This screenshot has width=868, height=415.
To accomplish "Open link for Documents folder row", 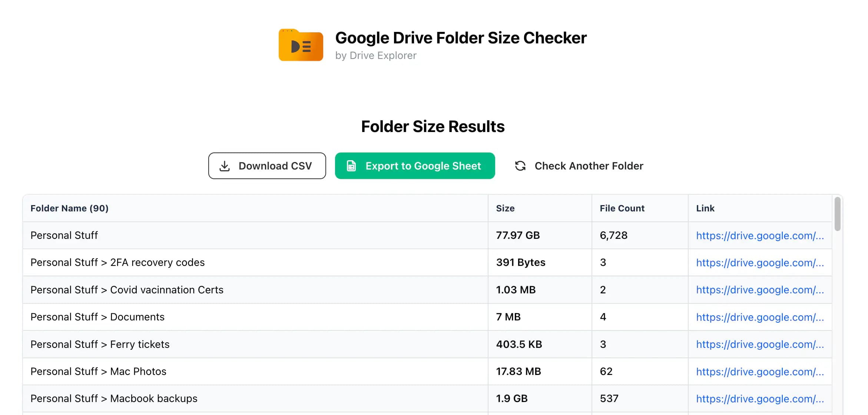I will click(760, 317).
